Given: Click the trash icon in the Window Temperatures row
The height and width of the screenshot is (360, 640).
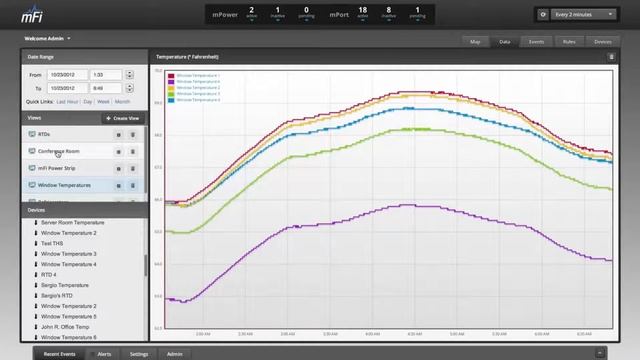Looking at the screenshot, I should click(x=133, y=186).
